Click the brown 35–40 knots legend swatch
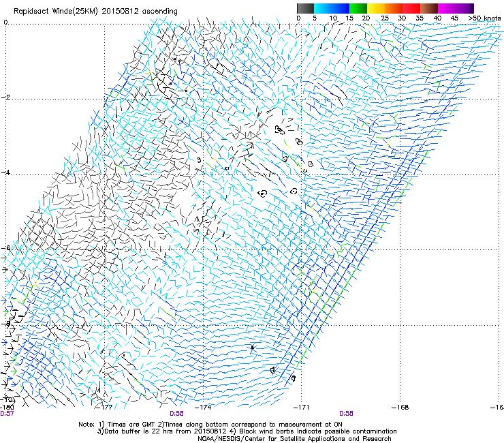This screenshot has width=504, height=443. point(429,8)
